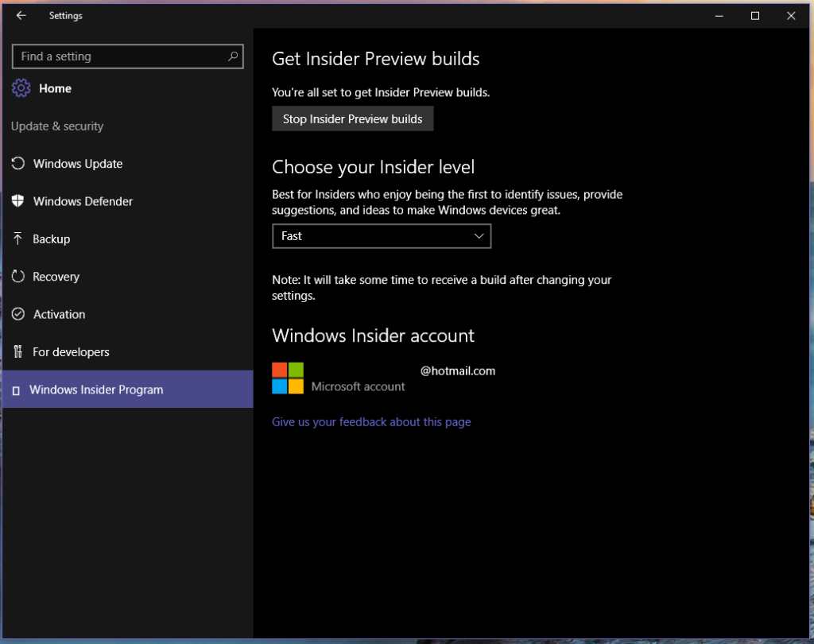Open Give us your feedback link
The image size is (814, 644).
tap(371, 422)
